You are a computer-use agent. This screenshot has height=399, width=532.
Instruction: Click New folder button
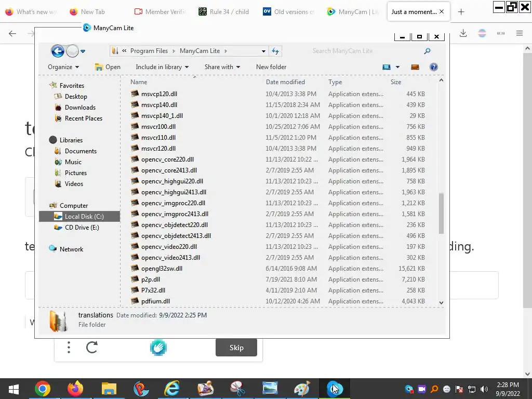[x=271, y=67]
